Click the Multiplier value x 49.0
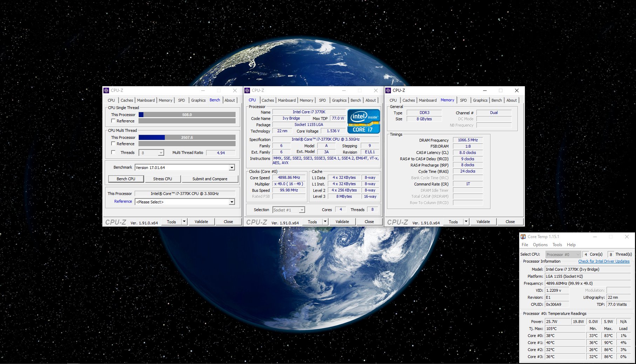 [x=289, y=184]
